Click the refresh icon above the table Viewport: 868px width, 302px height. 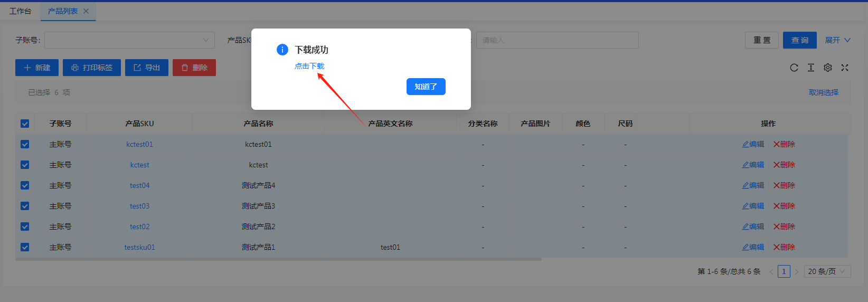[794, 68]
